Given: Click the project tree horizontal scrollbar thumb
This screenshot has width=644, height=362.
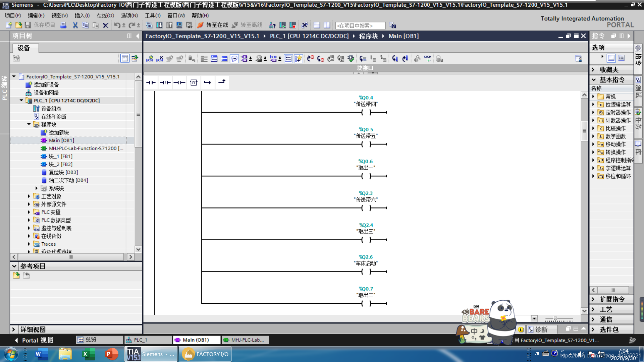Looking at the screenshot, I should pyautogui.click(x=71, y=257).
